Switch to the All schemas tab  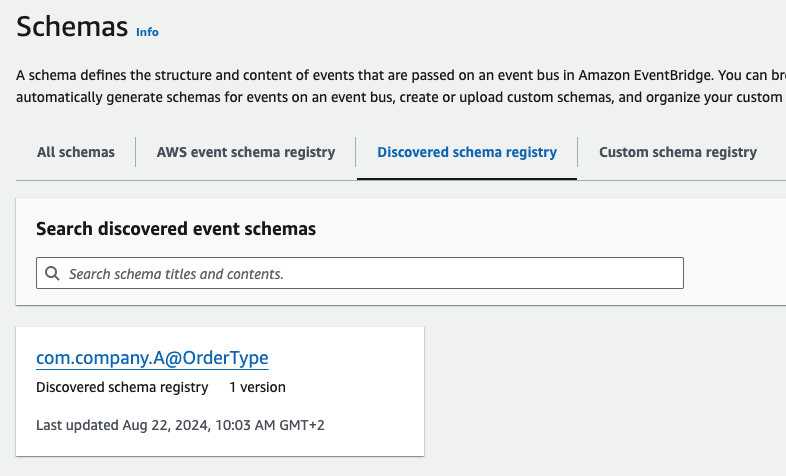tap(76, 152)
